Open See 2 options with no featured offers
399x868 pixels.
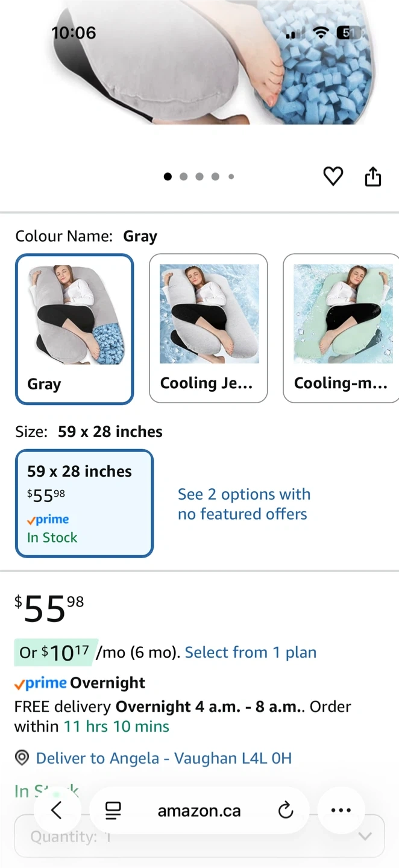point(243,504)
